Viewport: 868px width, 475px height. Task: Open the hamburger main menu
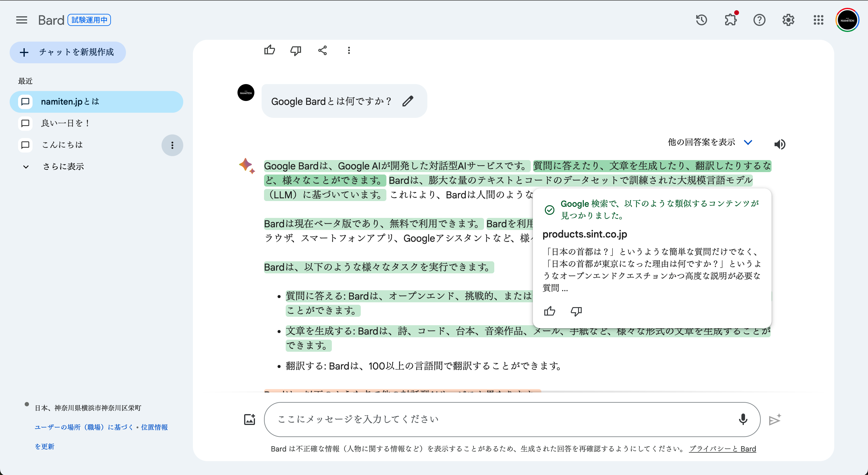coord(22,20)
